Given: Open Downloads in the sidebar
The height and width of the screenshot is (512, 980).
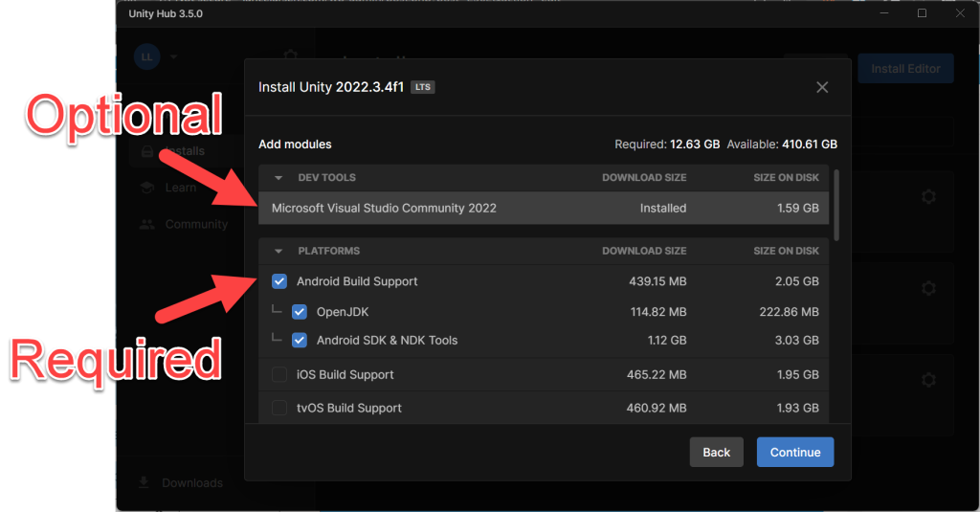Looking at the screenshot, I should (191, 482).
